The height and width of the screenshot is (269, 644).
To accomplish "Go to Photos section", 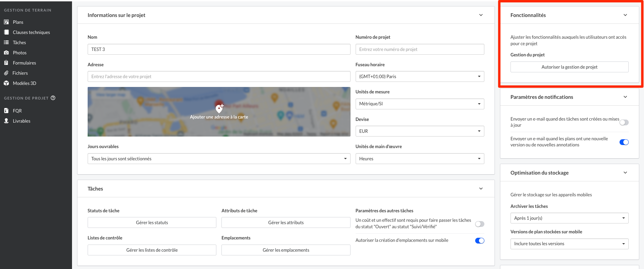I will tap(20, 53).
